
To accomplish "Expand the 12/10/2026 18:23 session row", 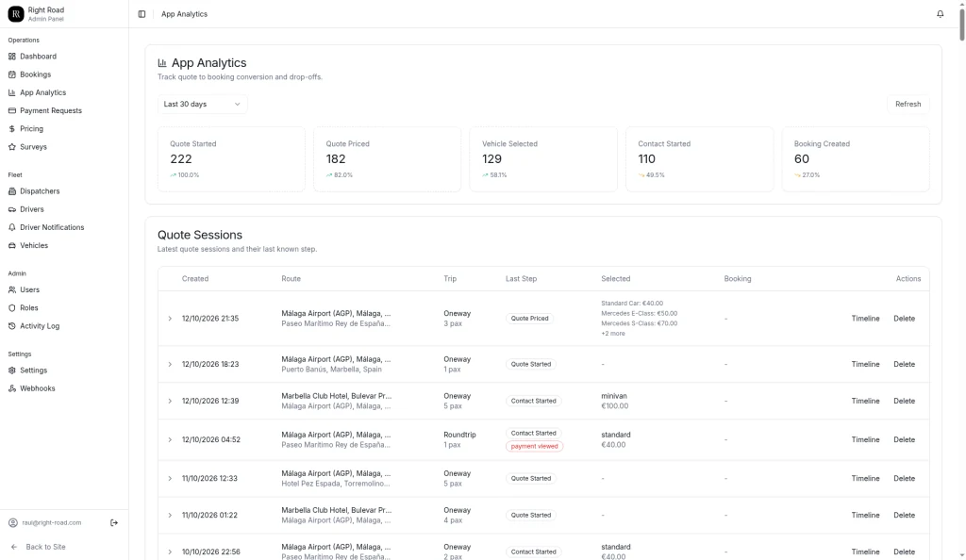I will point(170,364).
